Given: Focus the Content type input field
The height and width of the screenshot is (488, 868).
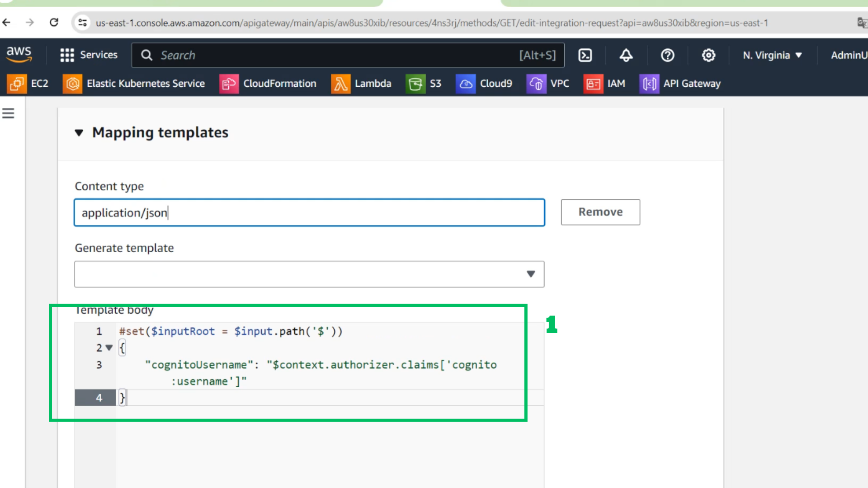Looking at the screenshot, I should (309, 212).
